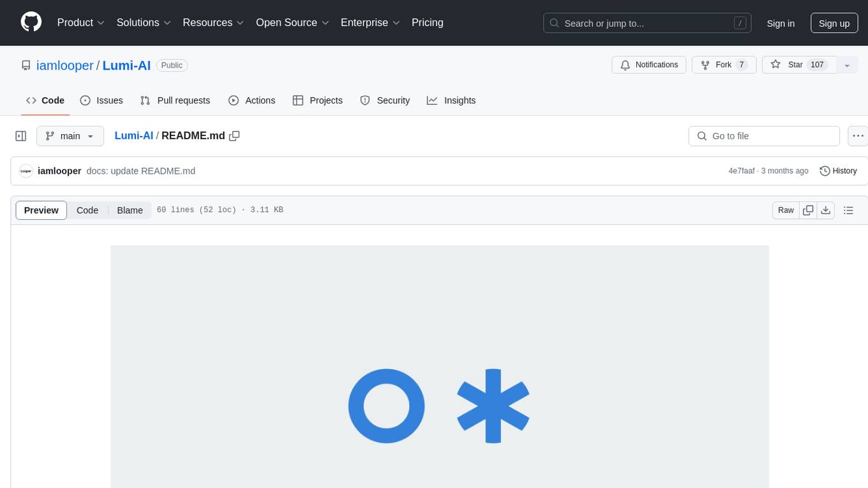Fork the Lumi-AI repository
This screenshot has width=868, height=488.
point(724,65)
